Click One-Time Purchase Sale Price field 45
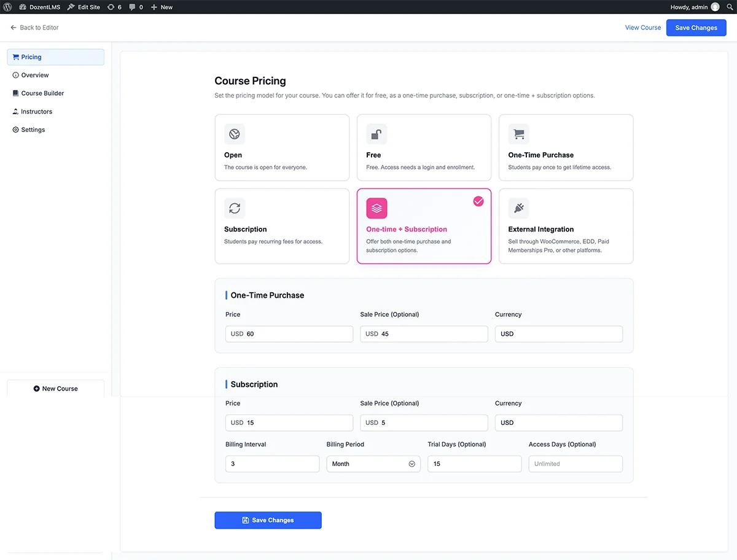737x560 pixels. 424,334
